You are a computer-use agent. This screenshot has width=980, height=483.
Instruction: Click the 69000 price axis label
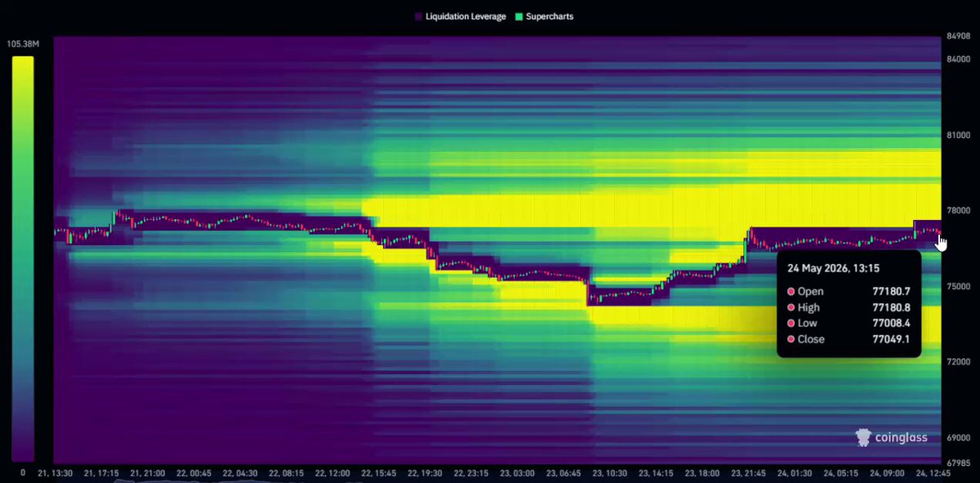(959, 438)
